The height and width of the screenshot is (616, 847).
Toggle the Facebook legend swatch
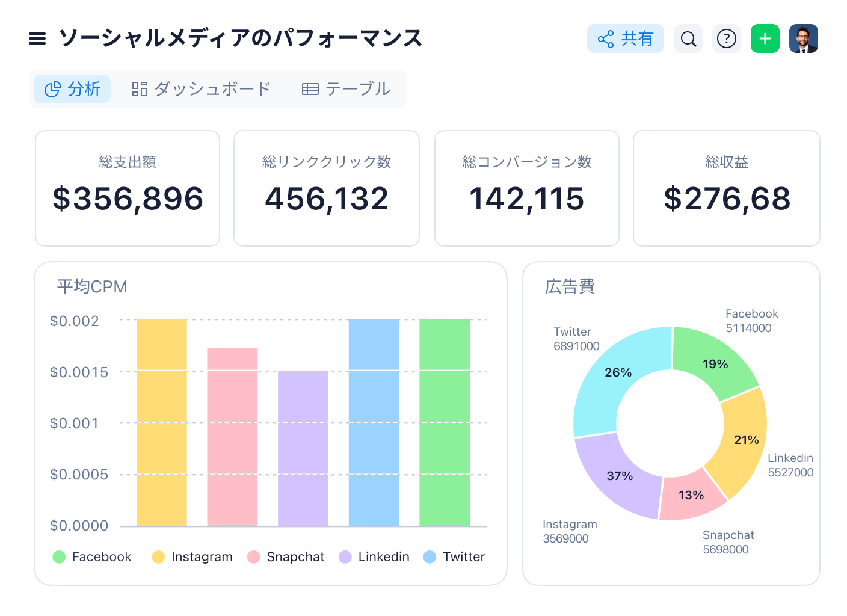(59, 557)
